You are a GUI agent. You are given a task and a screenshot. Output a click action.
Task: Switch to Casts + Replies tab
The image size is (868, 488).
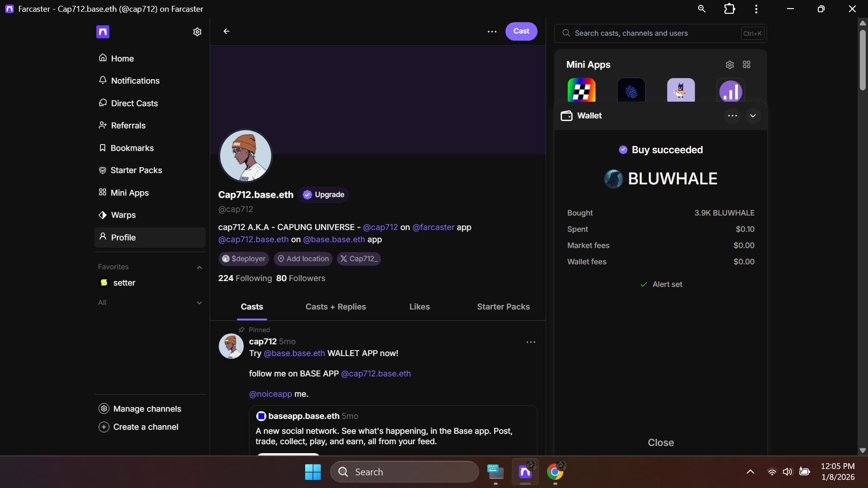coord(335,307)
